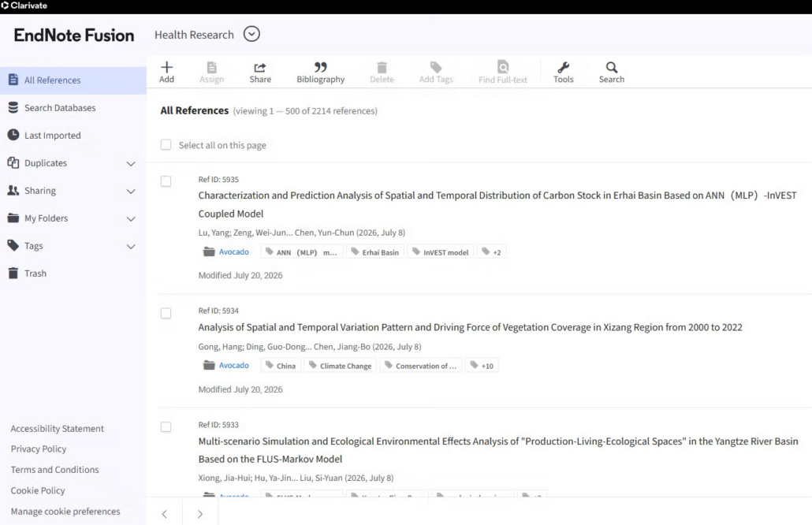Click the Climate Change tag chip
Image resolution: width=812 pixels, height=525 pixels.
coord(341,366)
